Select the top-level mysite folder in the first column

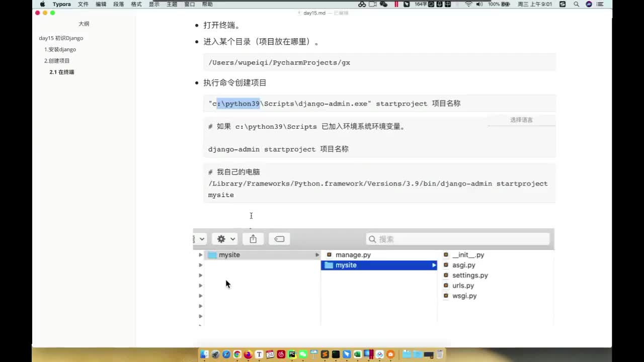(x=262, y=255)
